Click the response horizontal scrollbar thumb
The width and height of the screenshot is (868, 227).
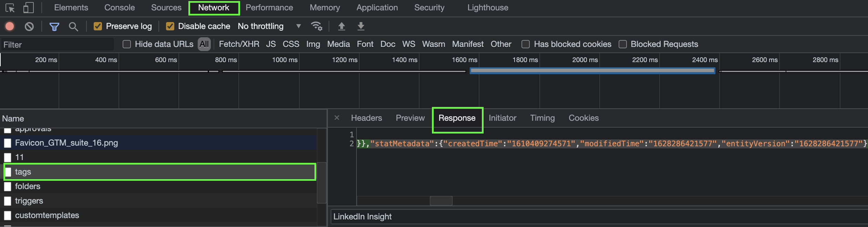click(x=441, y=201)
